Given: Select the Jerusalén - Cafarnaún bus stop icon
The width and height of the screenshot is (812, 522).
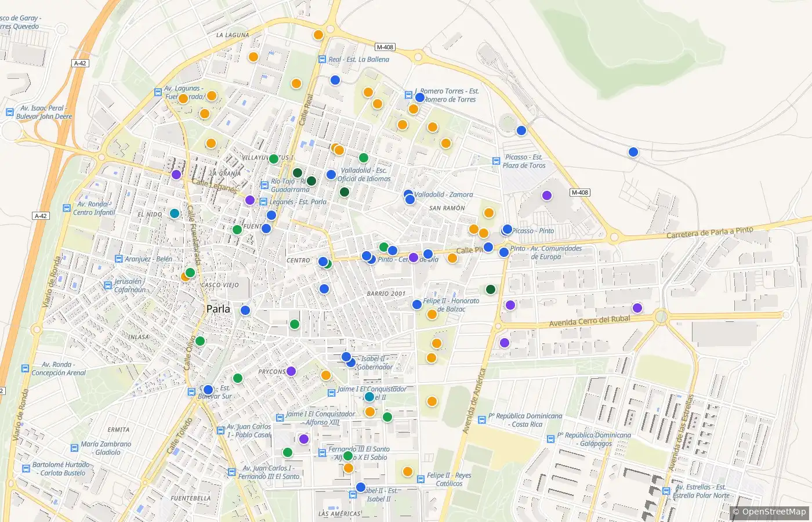Looking at the screenshot, I should (x=107, y=285).
